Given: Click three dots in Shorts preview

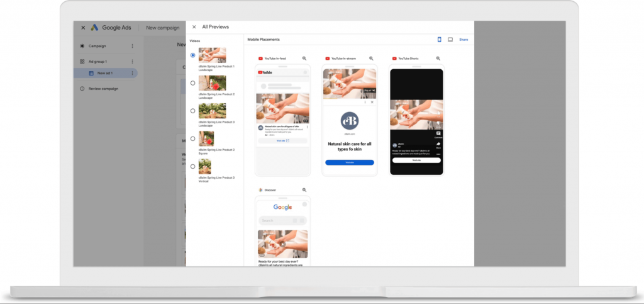Looking at the screenshot, I should (x=438, y=154).
